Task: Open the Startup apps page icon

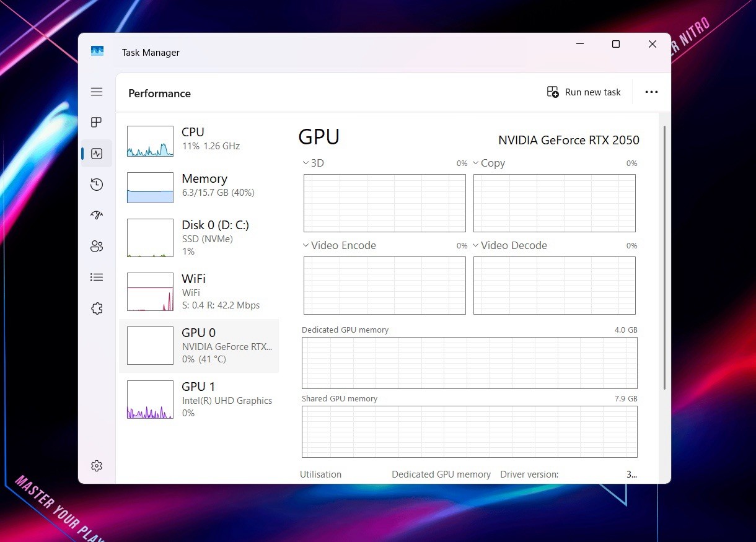Action: (x=97, y=215)
